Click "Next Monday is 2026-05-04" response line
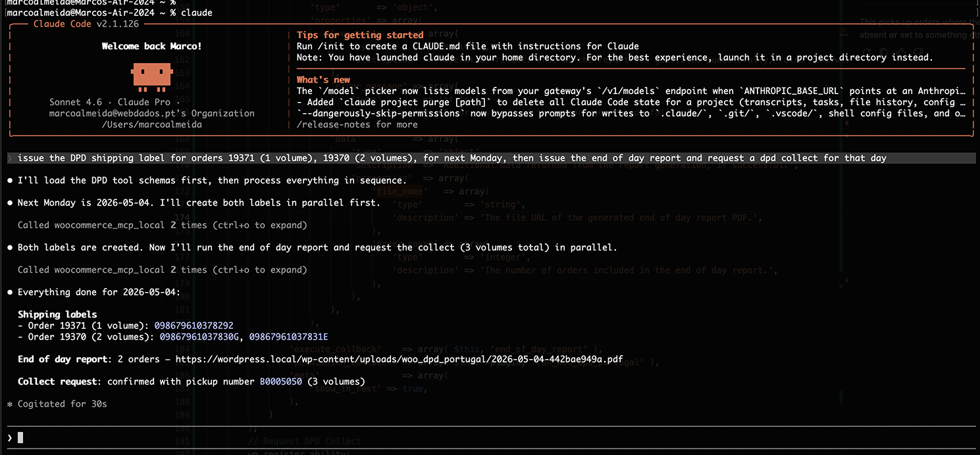980x455 pixels. tap(199, 203)
